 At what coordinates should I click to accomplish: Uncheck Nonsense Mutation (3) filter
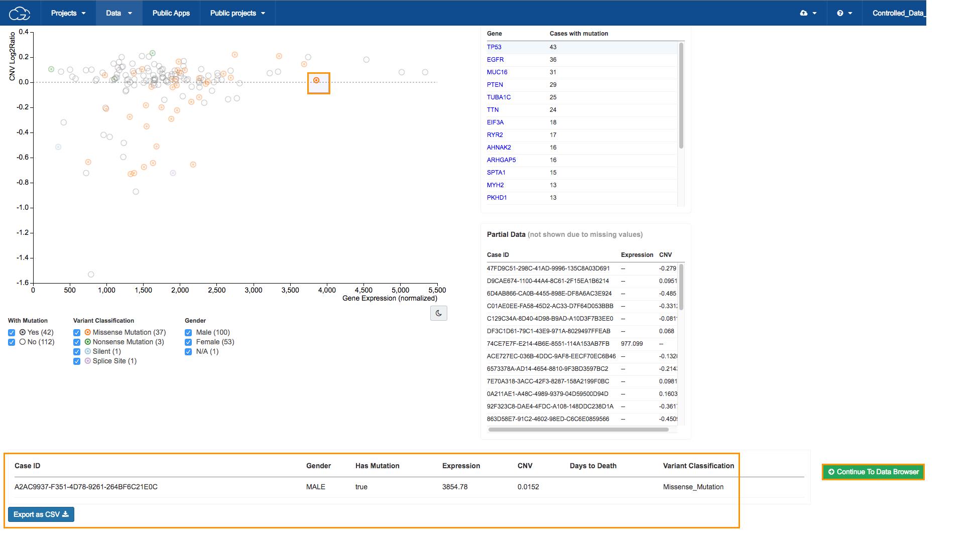77,342
